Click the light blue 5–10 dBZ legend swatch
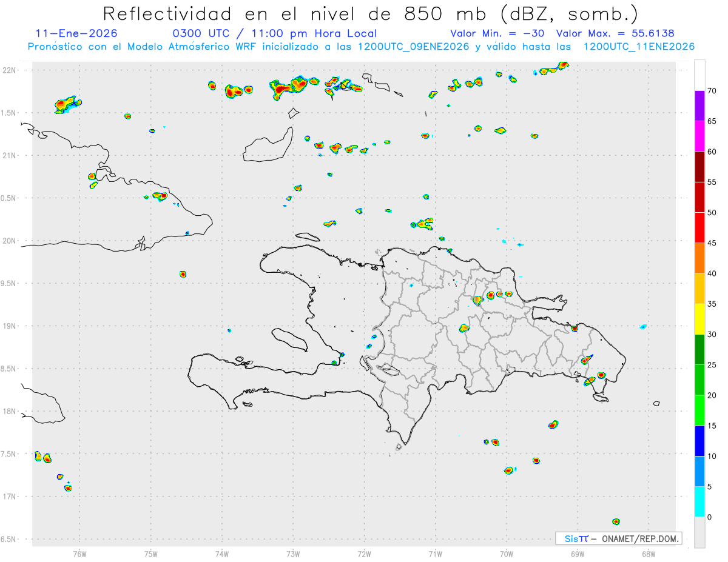This screenshot has width=728, height=562. point(699,472)
